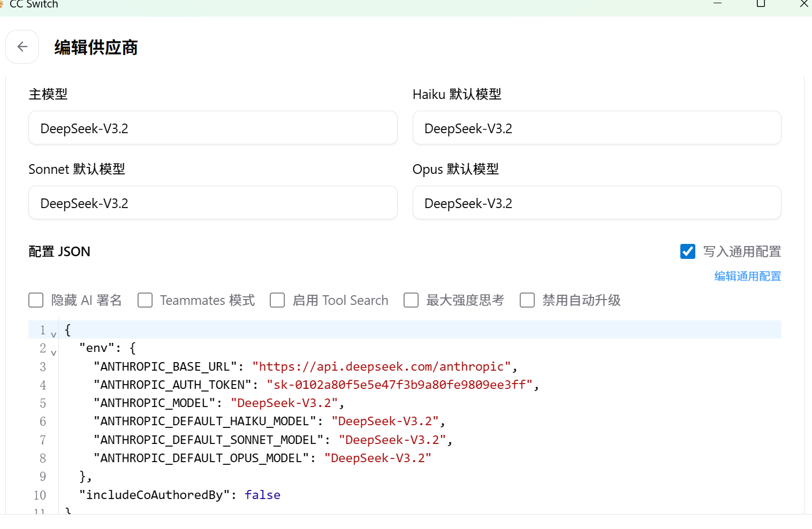The height and width of the screenshot is (529, 812).
Task: Toggle the Teammates 模式 checkbox
Action: click(x=145, y=300)
